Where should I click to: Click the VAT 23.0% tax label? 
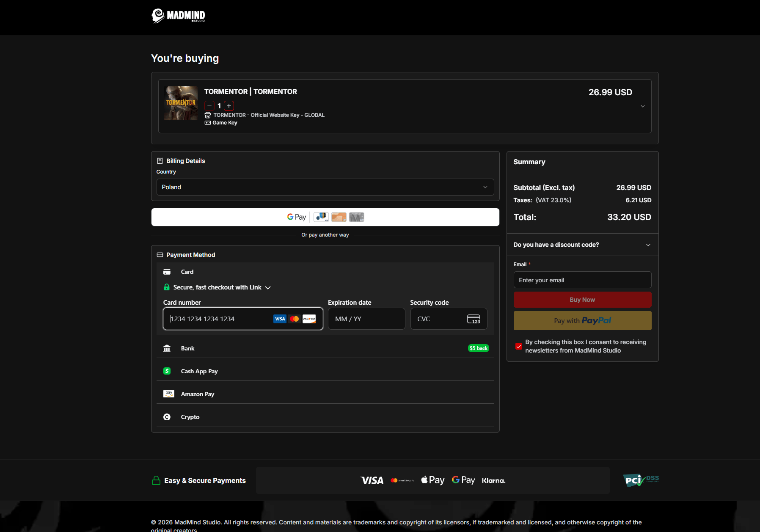pyautogui.click(x=553, y=200)
